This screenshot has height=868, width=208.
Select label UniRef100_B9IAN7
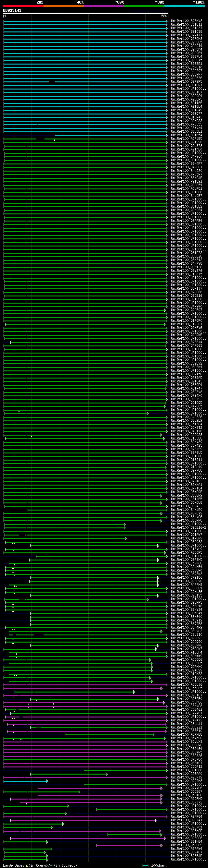(x=187, y=85)
